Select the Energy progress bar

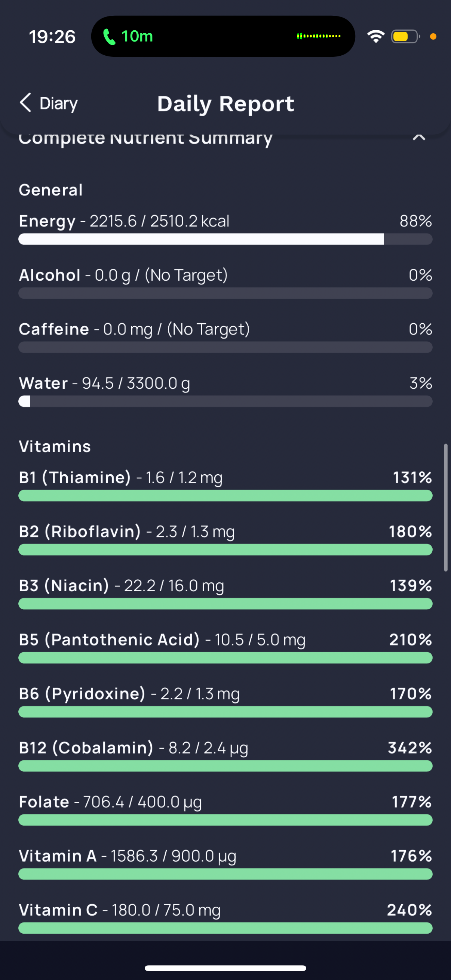click(225, 239)
